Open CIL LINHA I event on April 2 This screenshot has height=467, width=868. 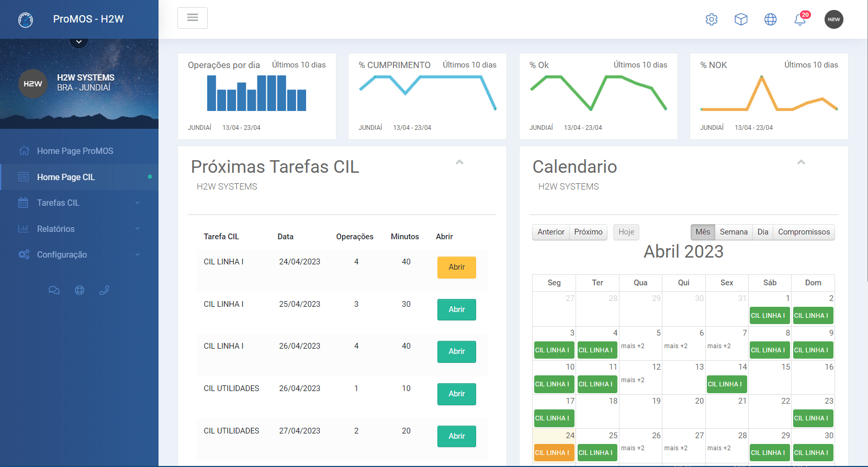(813, 315)
